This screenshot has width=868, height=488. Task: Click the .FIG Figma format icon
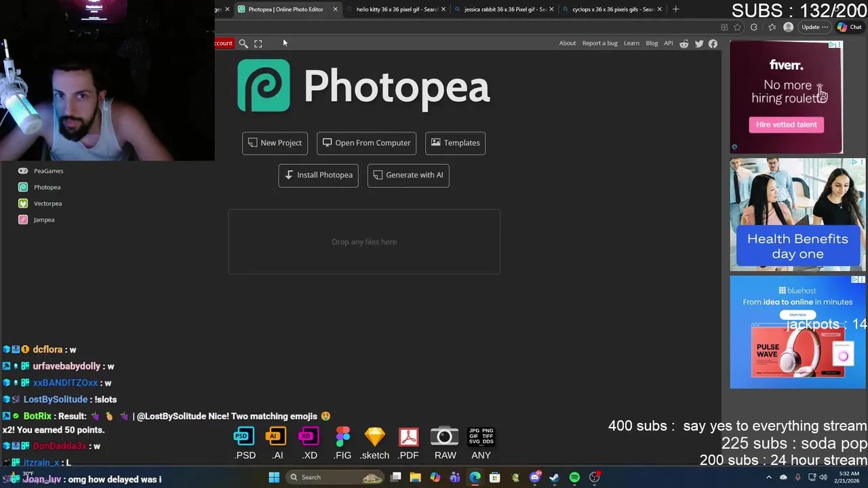coord(343,443)
